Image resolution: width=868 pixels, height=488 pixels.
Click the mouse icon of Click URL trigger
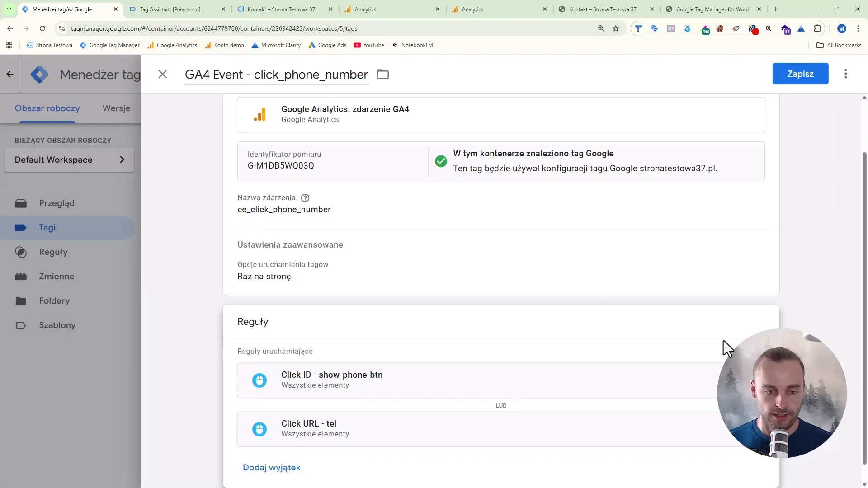coord(259,429)
